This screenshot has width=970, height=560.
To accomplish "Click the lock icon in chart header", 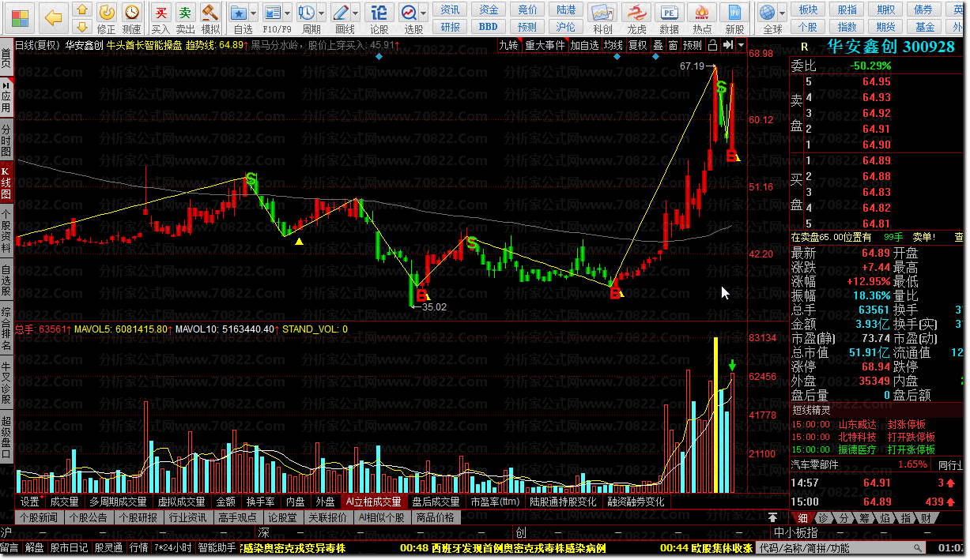I will click(x=712, y=45).
